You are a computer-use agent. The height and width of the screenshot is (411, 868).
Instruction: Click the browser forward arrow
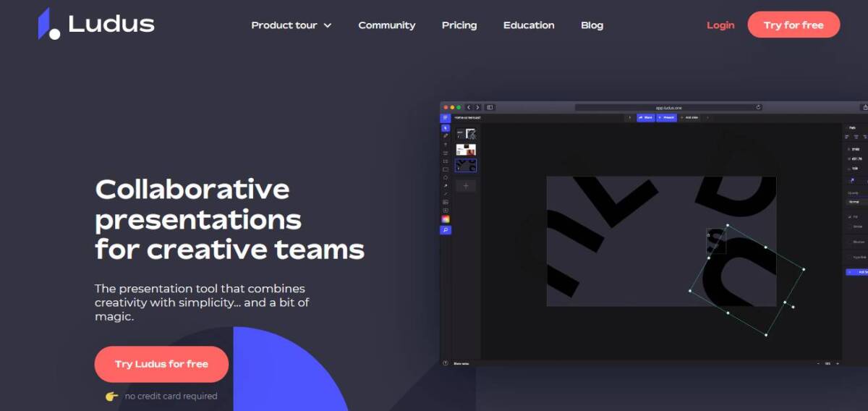coord(477,107)
